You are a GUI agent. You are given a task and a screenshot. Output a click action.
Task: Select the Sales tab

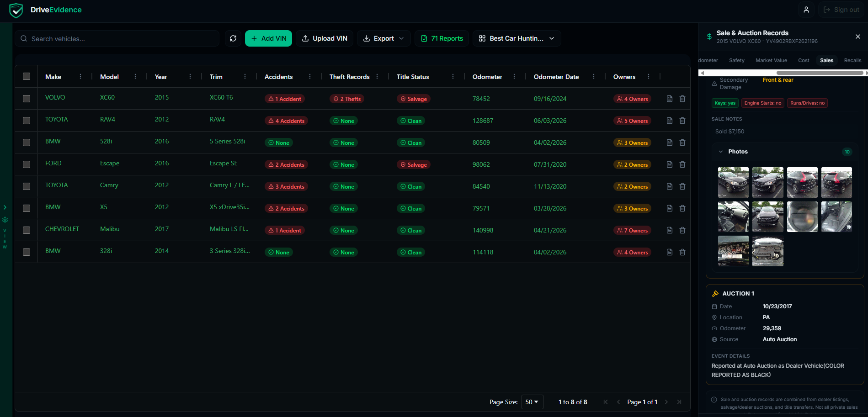click(x=826, y=60)
